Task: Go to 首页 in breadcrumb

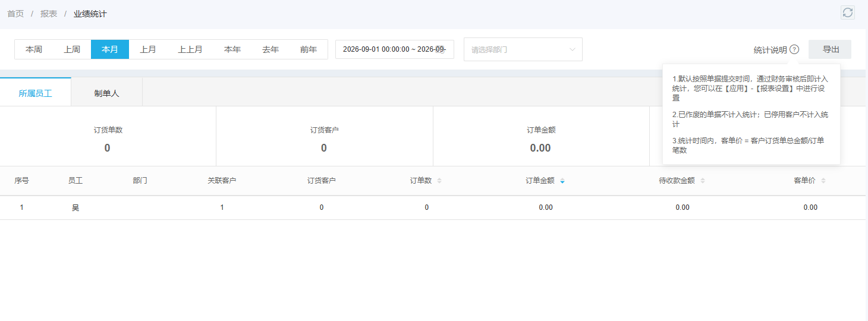Action: pyautogui.click(x=15, y=14)
